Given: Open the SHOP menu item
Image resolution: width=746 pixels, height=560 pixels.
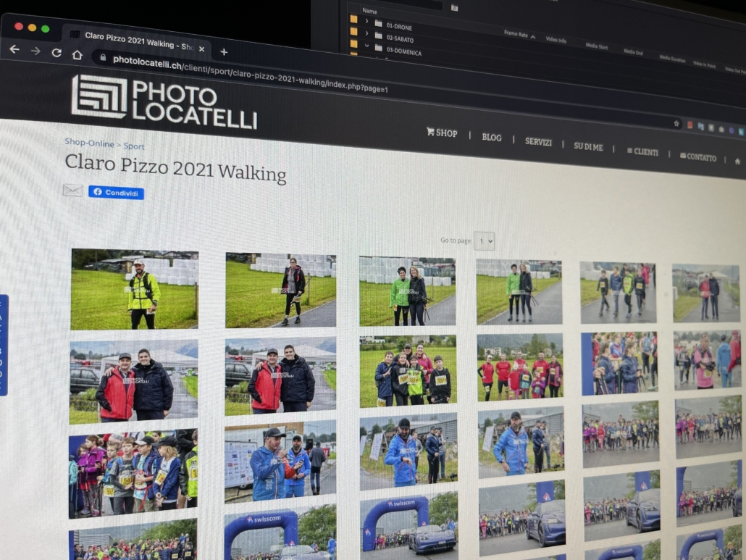Looking at the screenshot, I should coord(442,133).
